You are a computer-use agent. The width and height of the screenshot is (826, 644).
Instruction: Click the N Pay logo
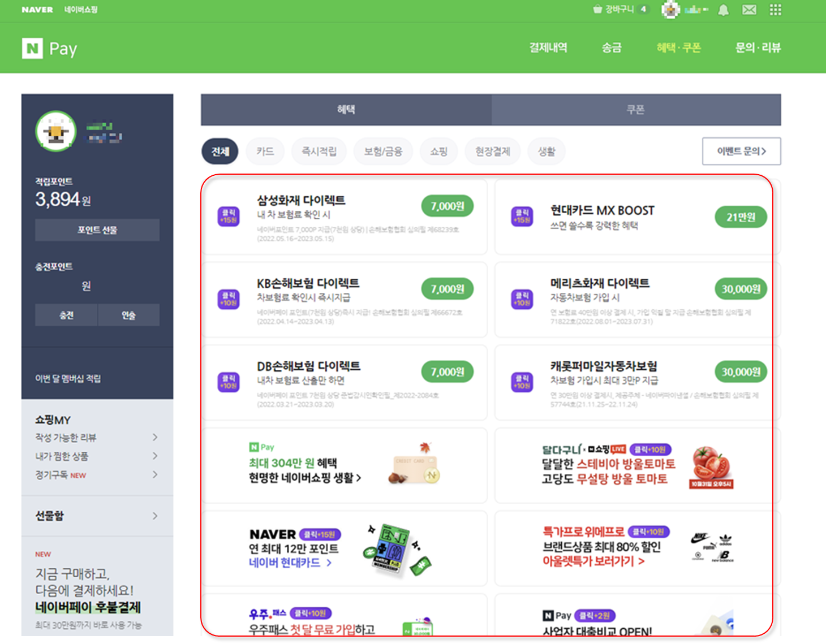49,49
